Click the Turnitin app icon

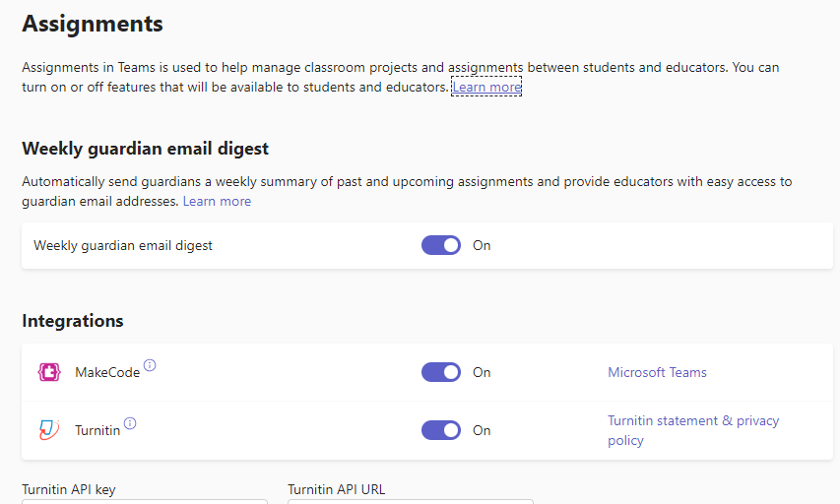(49, 429)
